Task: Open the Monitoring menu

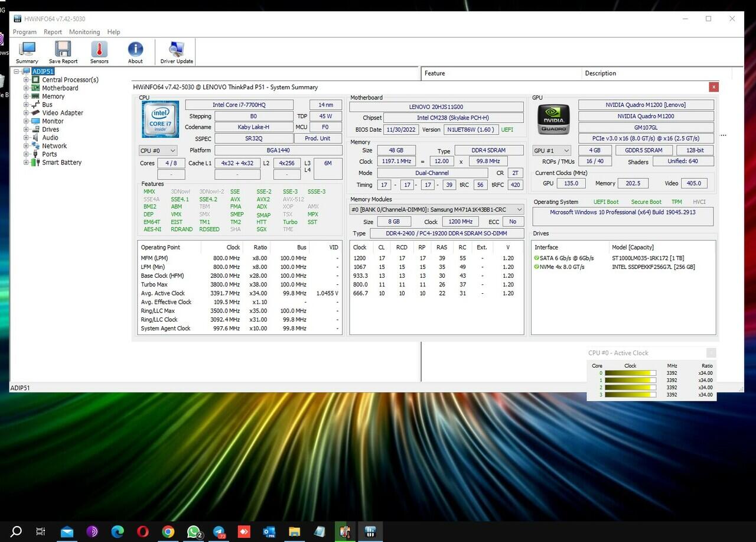Action: click(84, 32)
